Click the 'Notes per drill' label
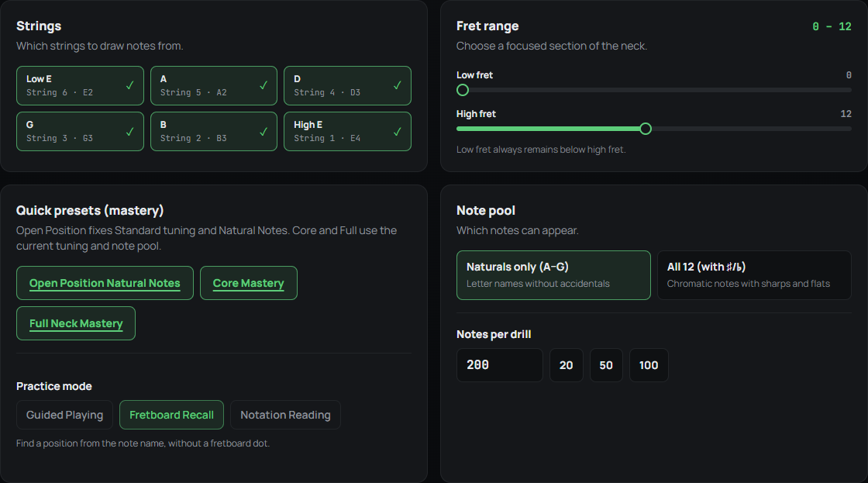Viewport: 868px width, 483px height. point(494,334)
